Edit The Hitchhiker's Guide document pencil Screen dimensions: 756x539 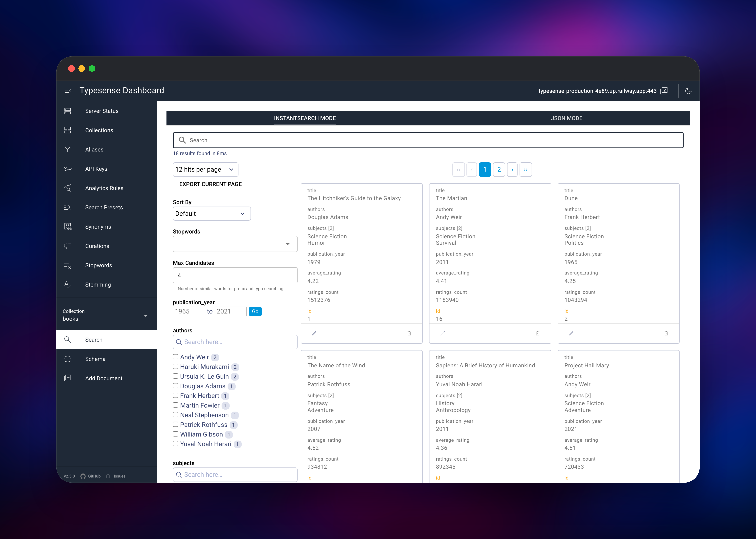point(314,333)
